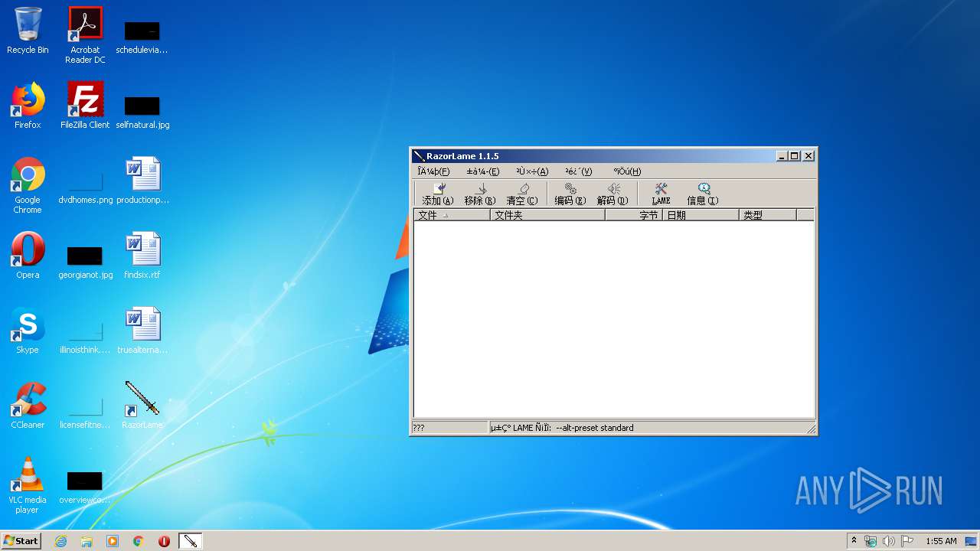Click the status bar --alt-preset standard text
The image size is (980, 551).
(595, 428)
